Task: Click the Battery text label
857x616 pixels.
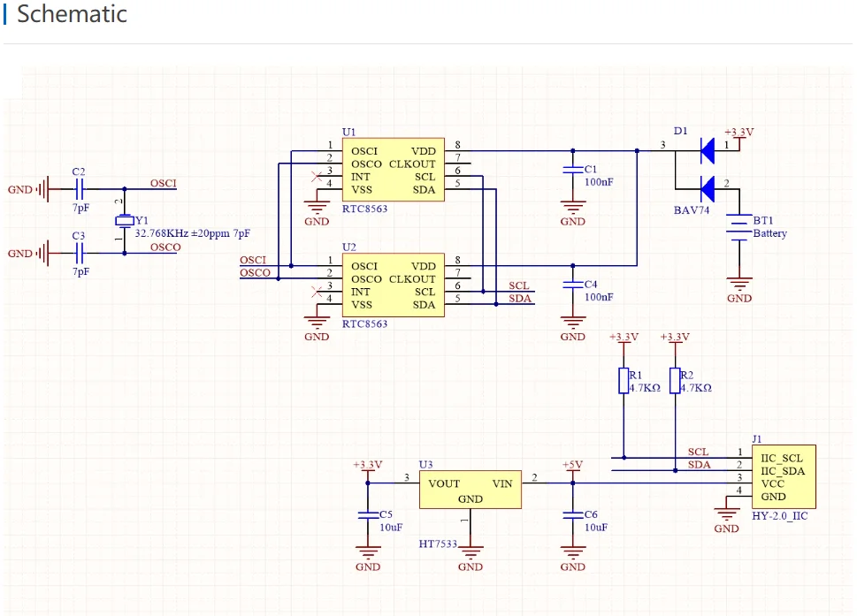Action: tap(770, 233)
